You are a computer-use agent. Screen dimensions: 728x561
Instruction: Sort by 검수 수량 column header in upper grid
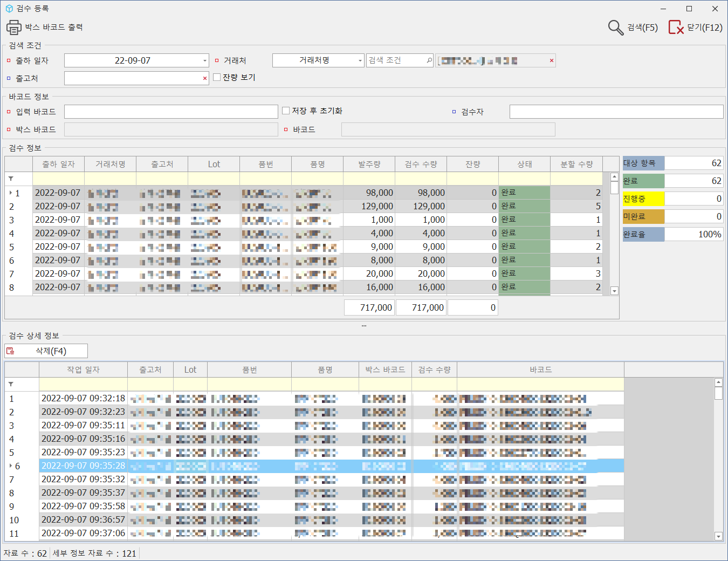coord(421,164)
